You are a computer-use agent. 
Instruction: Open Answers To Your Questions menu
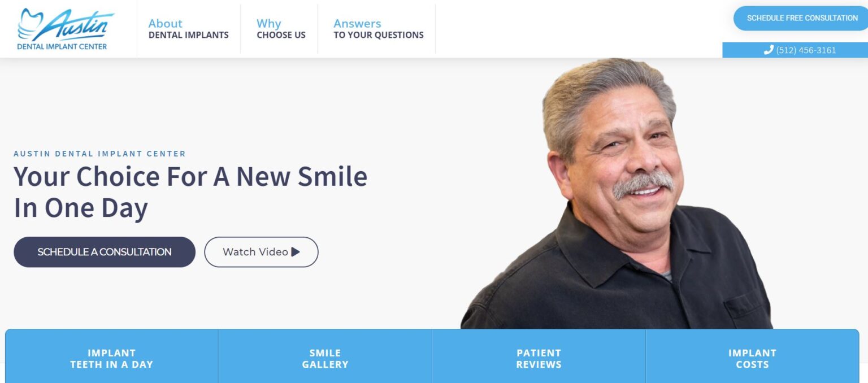(x=379, y=29)
